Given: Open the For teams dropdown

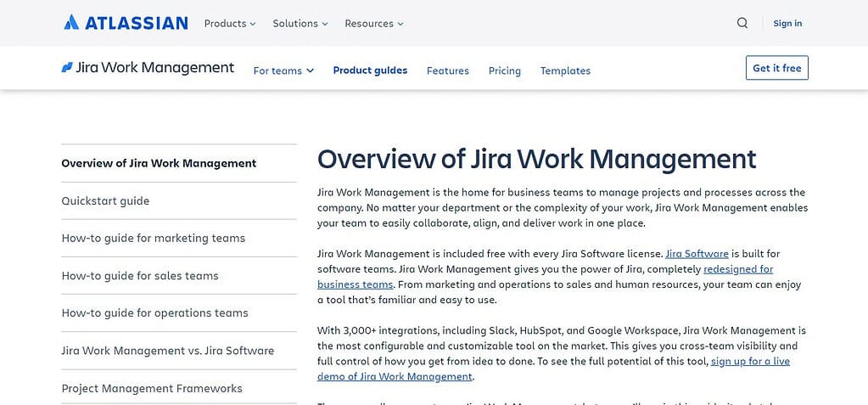Looking at the screenshot, I should point(283,70).
